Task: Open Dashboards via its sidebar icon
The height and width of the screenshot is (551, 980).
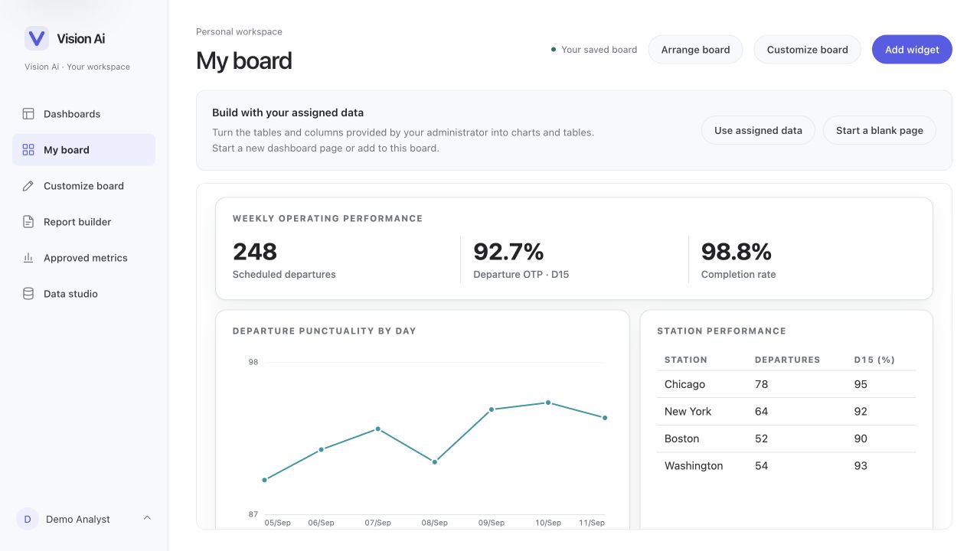Action: coord(28,114)
